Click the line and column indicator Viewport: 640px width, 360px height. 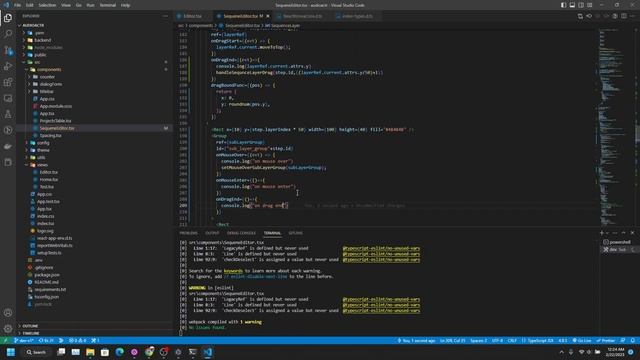(x=452, y=340)
